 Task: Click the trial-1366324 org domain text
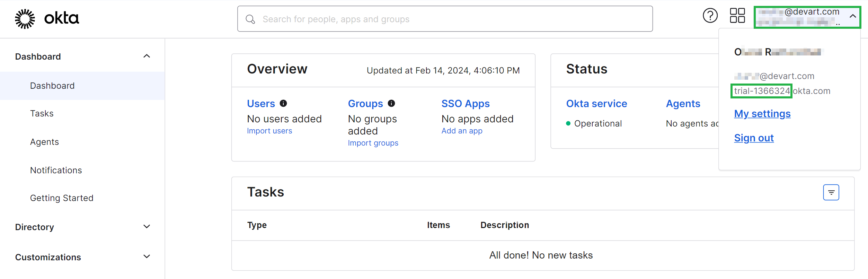762,91
